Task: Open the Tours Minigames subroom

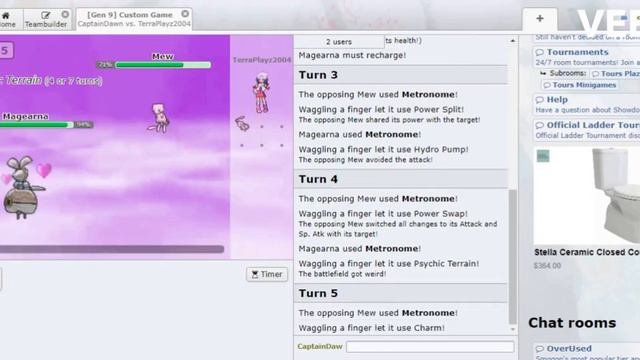Action: click(580, 85)
